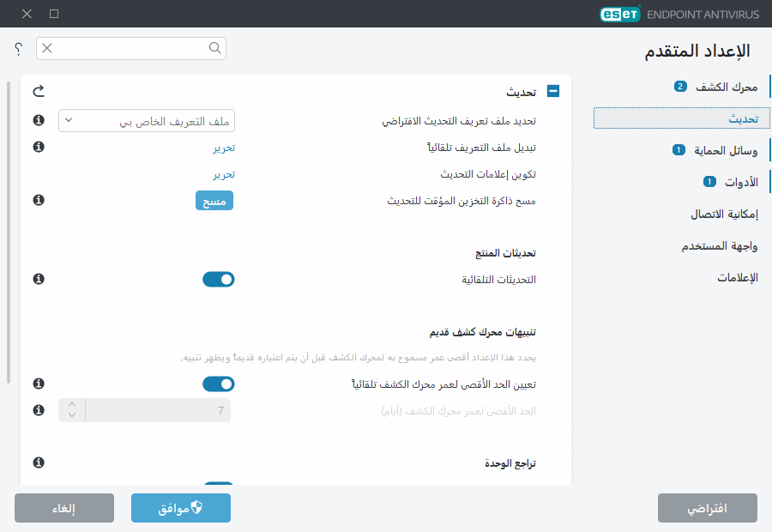The image size is (772, 532).
Task: Click inside the search input field
Action: pos(129,48)
